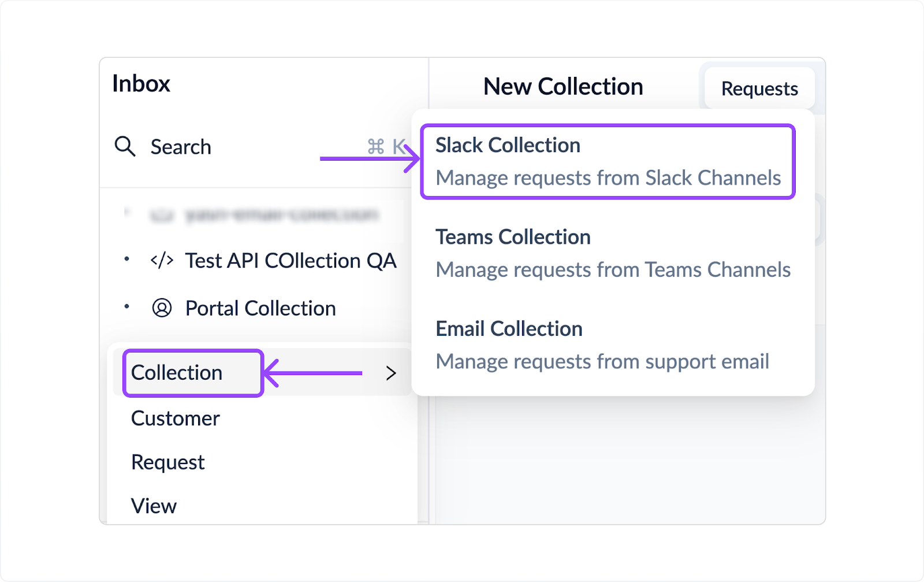The width and height of the screenshot is (924, 582).
Task: Click the bullet dot beside Test API COllection QA
Action: click(x=126, y=260)
